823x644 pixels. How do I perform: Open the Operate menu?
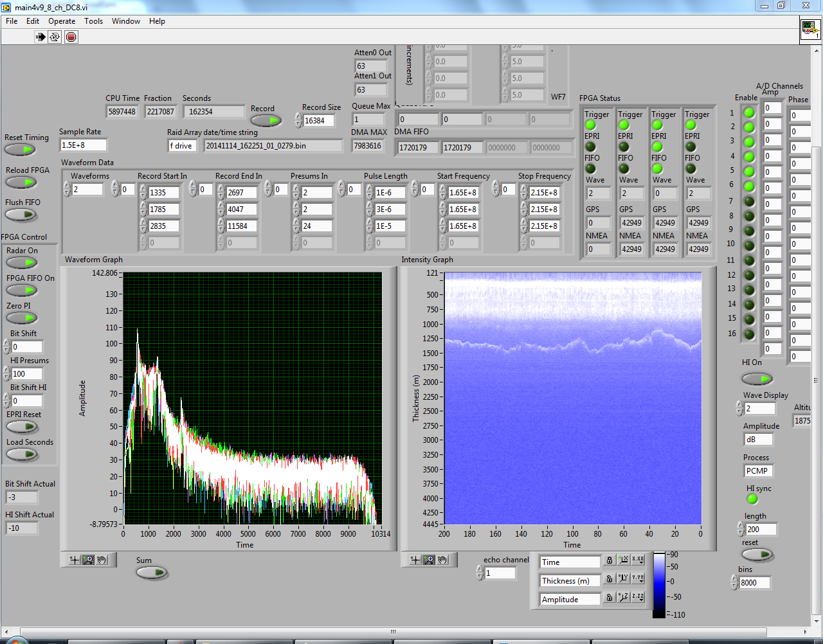pyautogui.click(x=62, y=21)
